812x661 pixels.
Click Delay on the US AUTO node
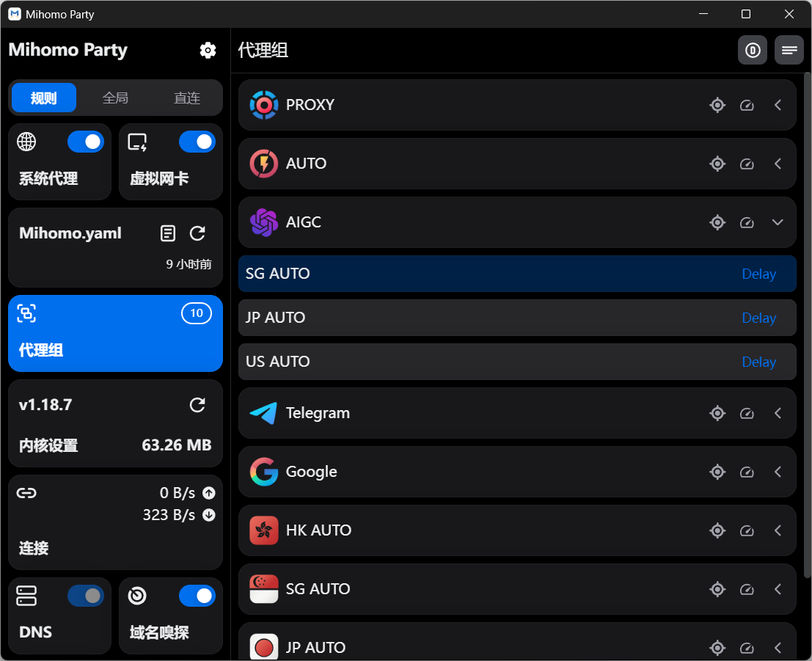point(758,362)
